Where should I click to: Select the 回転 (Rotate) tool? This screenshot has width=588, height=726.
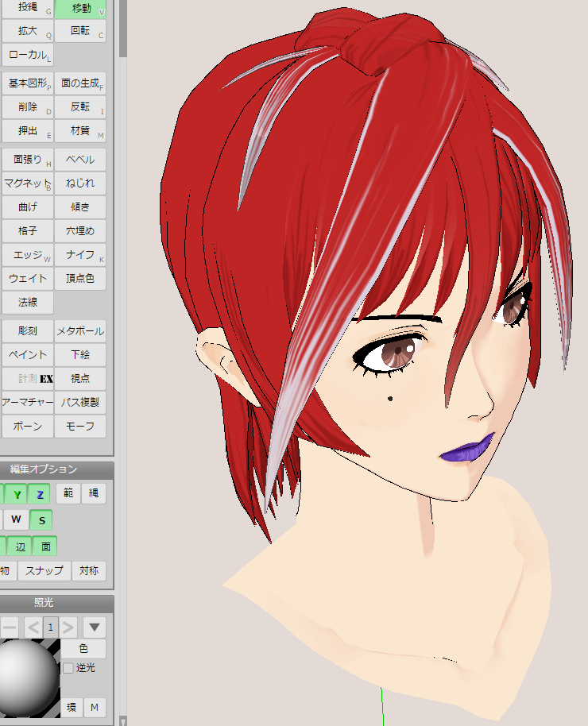pos(80,31)
